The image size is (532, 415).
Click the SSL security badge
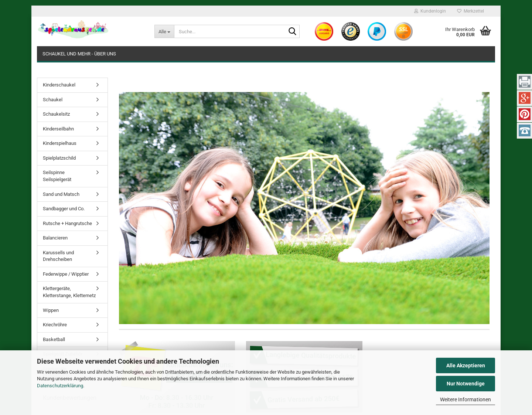(403, 31)
